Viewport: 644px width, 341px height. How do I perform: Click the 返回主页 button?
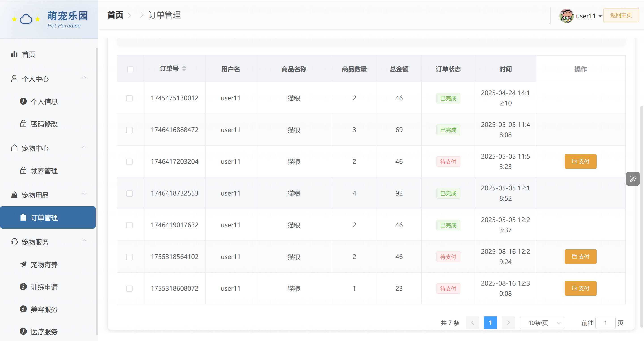(621, 15)
